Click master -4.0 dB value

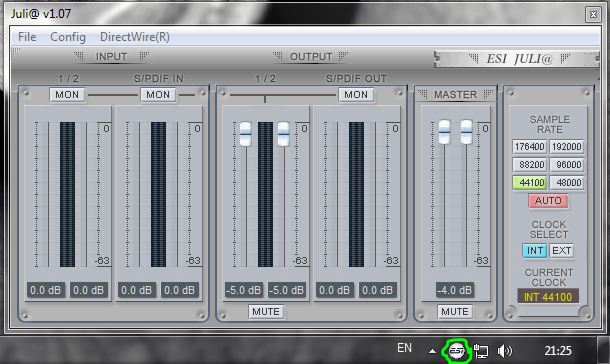click(454, 290)
